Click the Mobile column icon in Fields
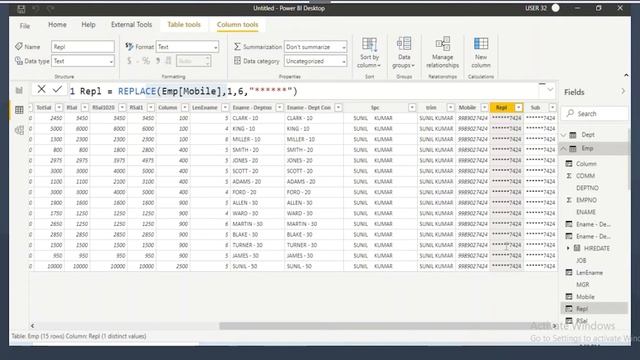Screen dimensions: 640x360 coord(569,296)
